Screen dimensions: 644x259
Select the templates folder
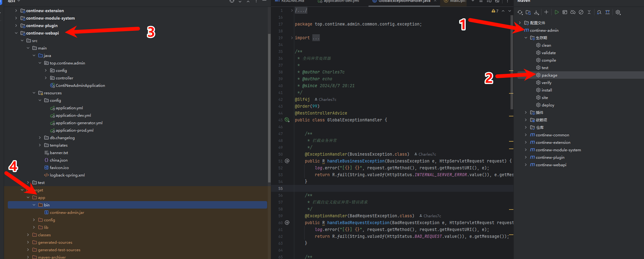click(58, 145)
